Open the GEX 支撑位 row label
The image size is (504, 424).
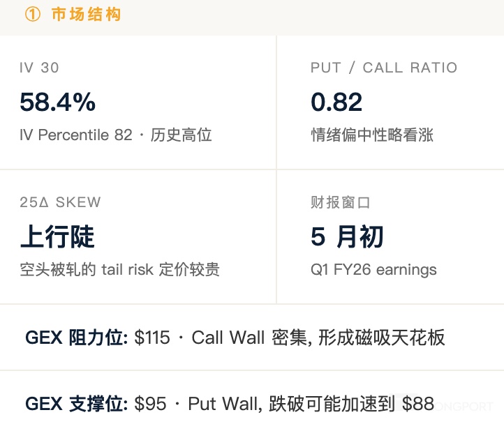77,403
